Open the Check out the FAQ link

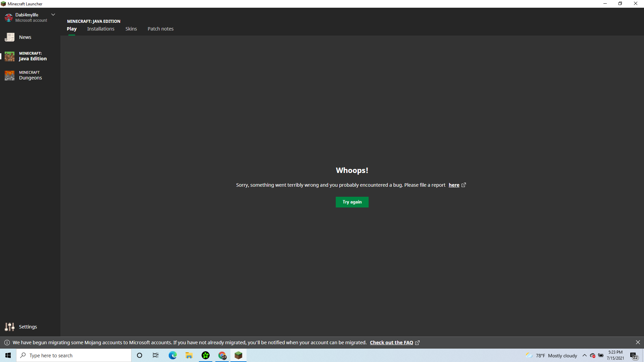[x=391, y=343]
